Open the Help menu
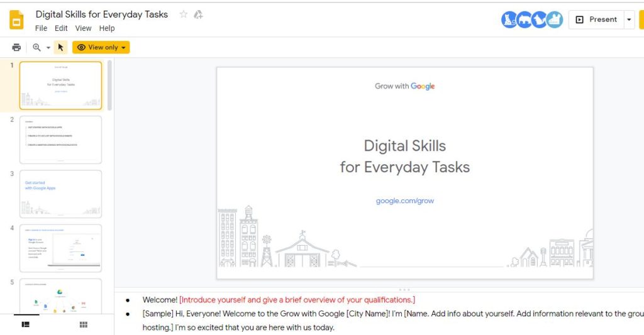 [107, 28]
